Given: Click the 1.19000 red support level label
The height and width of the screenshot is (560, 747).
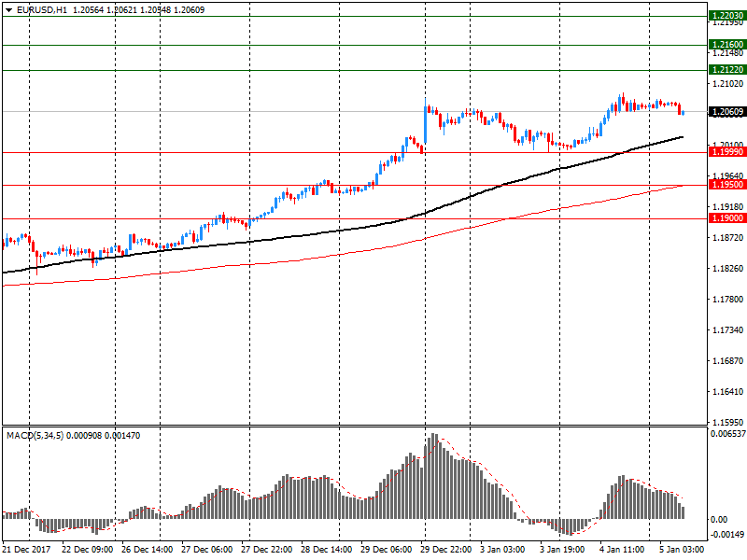Looking at the screenshot, I should [x=727, y=218].
